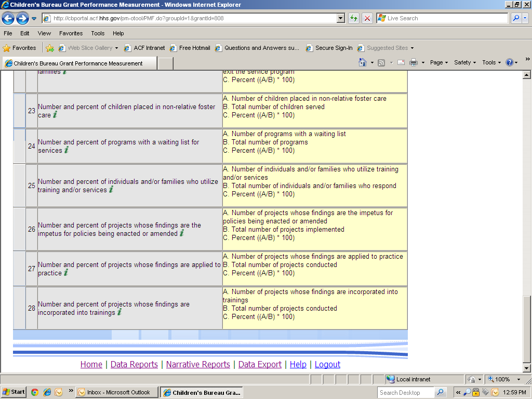Click the Logout link
The image size is (532, 399).
pyautogui.click(x=327, y=364)
